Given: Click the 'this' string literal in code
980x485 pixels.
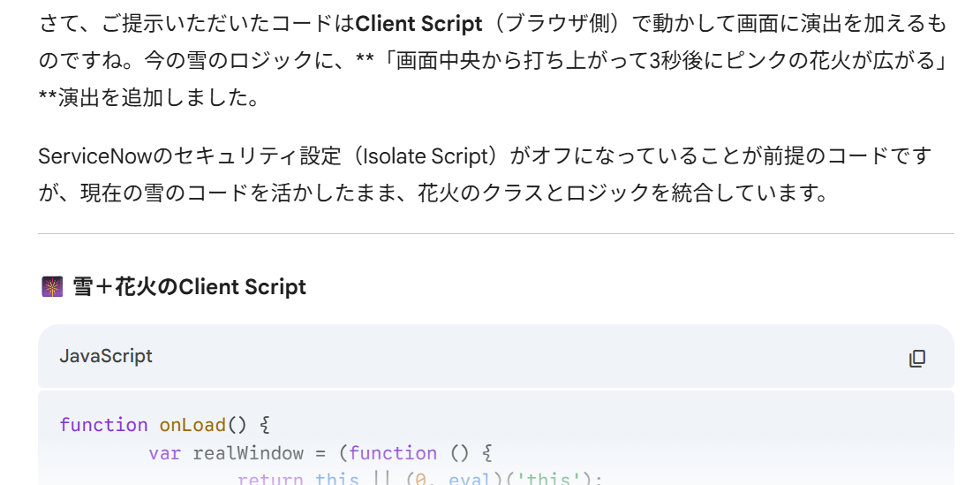Looking at the screenshot, I should coord(543,479).
